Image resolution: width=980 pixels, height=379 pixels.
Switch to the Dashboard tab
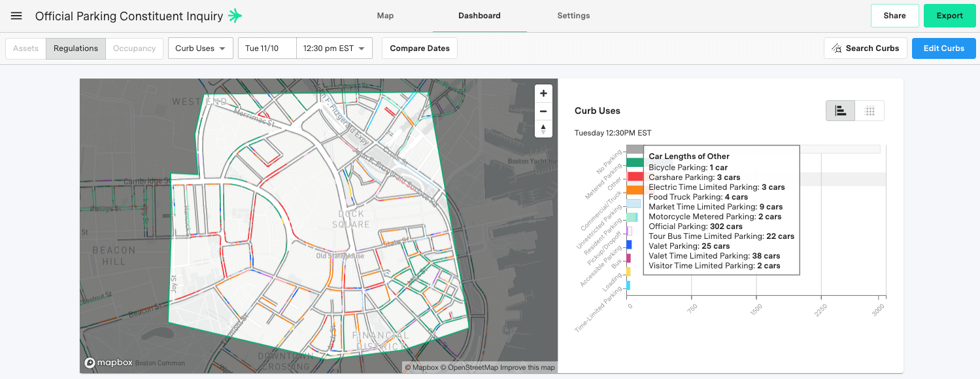coord(479,16)
